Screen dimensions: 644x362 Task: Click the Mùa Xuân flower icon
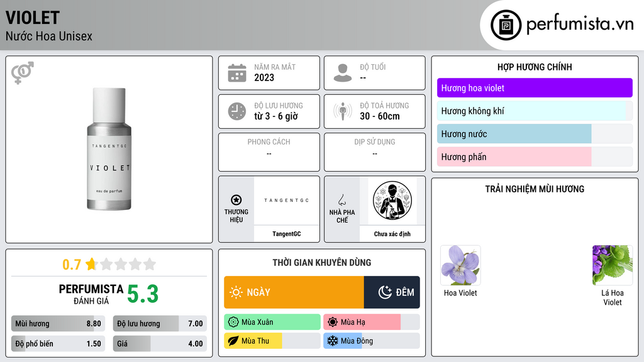click(x=233, y=322)
